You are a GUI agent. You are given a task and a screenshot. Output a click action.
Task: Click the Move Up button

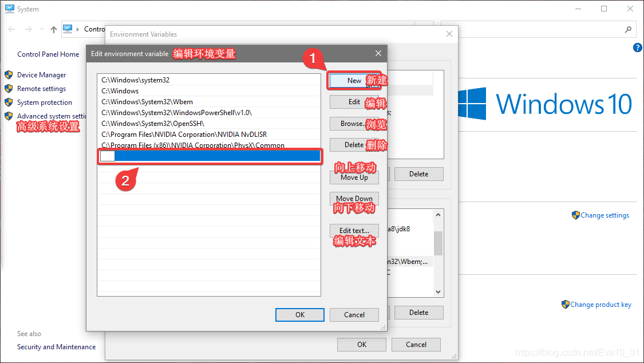[x=354, y=177]
